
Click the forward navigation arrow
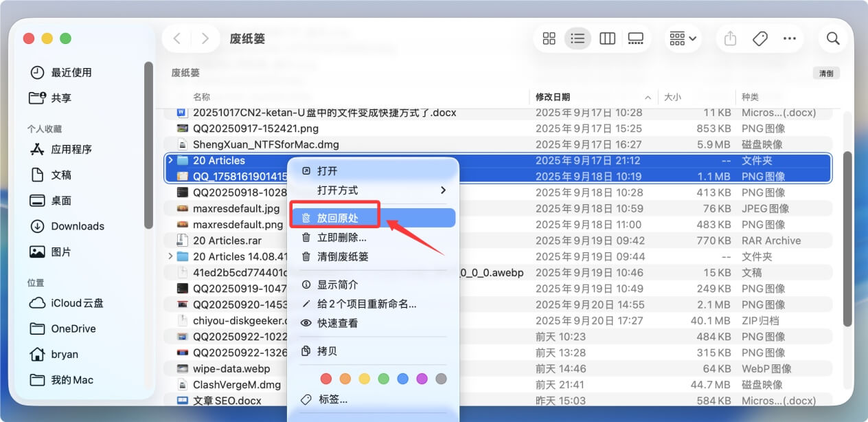pos(205,38)
